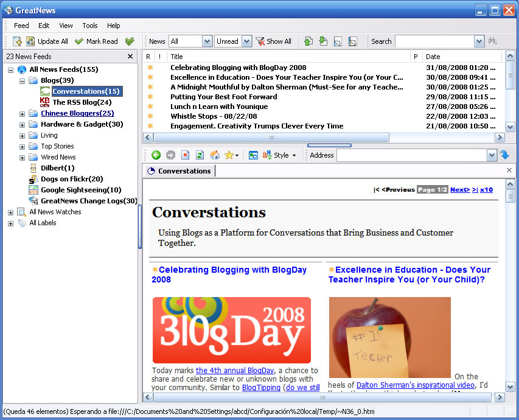
Task: Click the All News Feeds globe icon
Action: pos(22,69)
